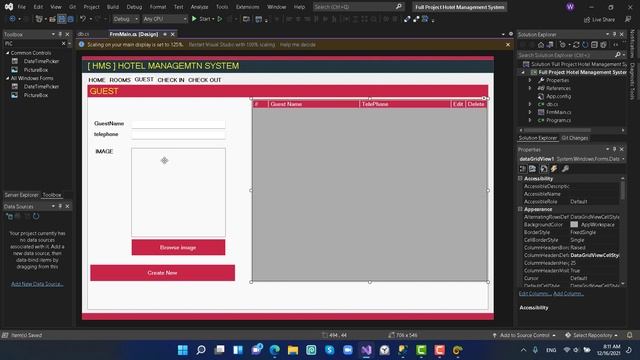Collapse the Common Controls toolbox group
The height and width of the screenshot is (360, 640).
tap(7, 53)
